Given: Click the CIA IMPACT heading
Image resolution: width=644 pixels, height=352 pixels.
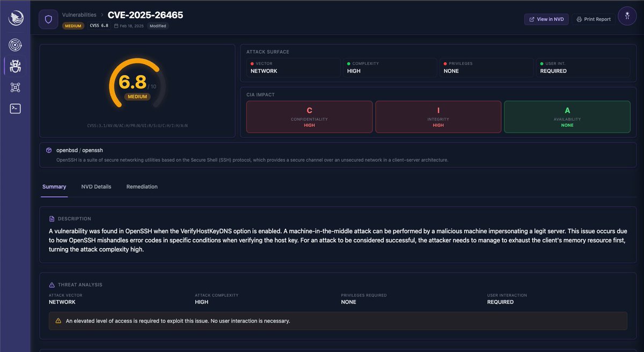Looking at the screenshot, I should click(x=260, y=95).
